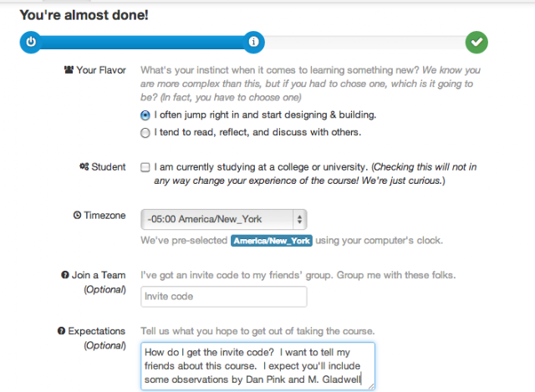Viewport: 535px width, 392px height.
Task: Click the blue filled progress bar segment
Action: tap(142, 41)
